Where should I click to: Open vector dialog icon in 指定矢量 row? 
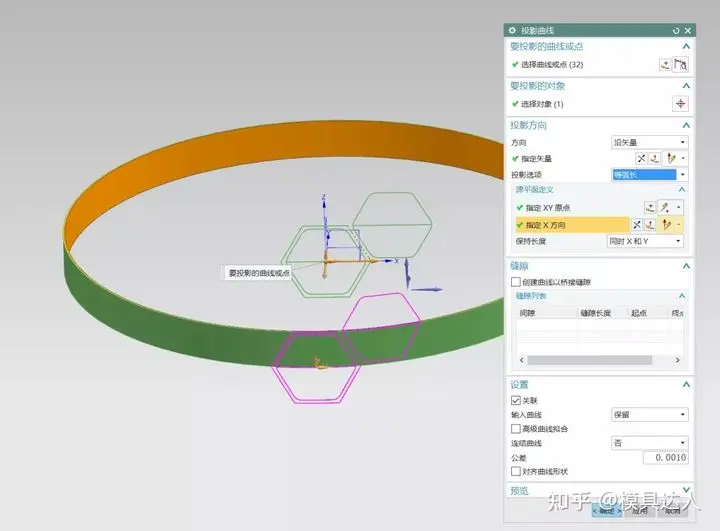click(655, 158)
